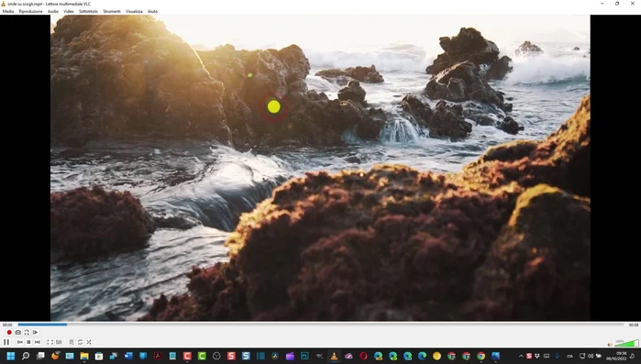
Task: Skip to next media track
Action: coord(38,342)
